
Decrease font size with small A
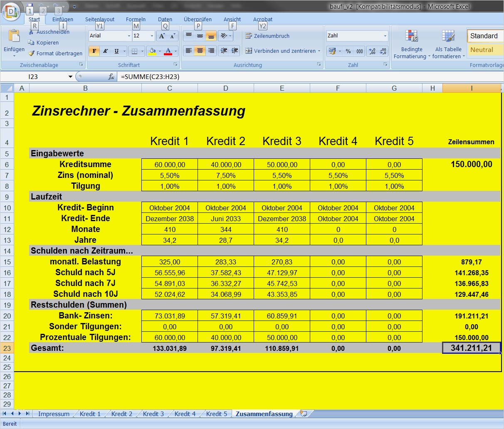(173, 36)
